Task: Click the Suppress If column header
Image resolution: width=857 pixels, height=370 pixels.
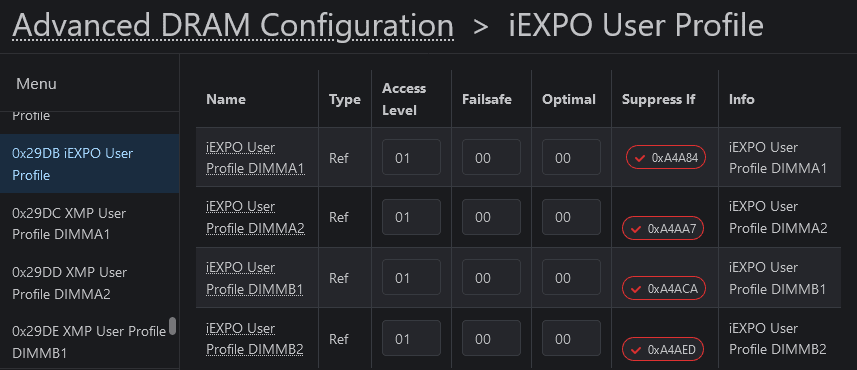Action: coord(659,99)
